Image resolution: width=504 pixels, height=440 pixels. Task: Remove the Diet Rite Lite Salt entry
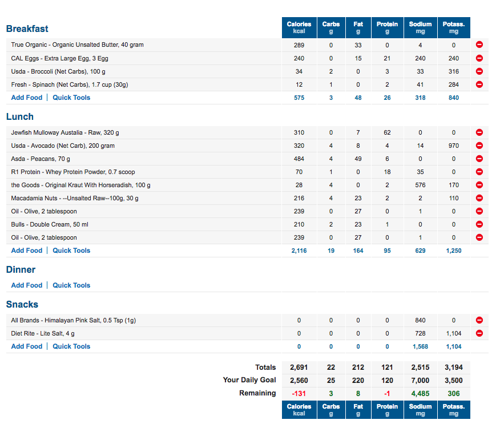479,333
